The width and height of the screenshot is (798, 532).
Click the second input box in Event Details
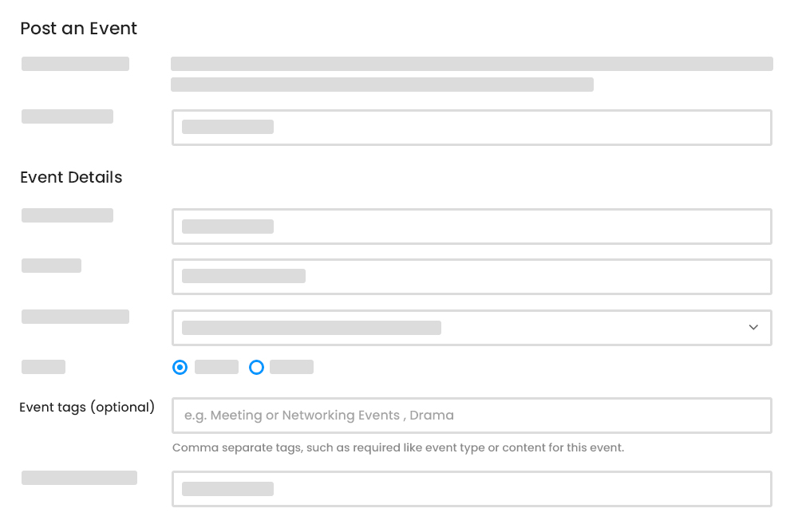coord(471,276)
